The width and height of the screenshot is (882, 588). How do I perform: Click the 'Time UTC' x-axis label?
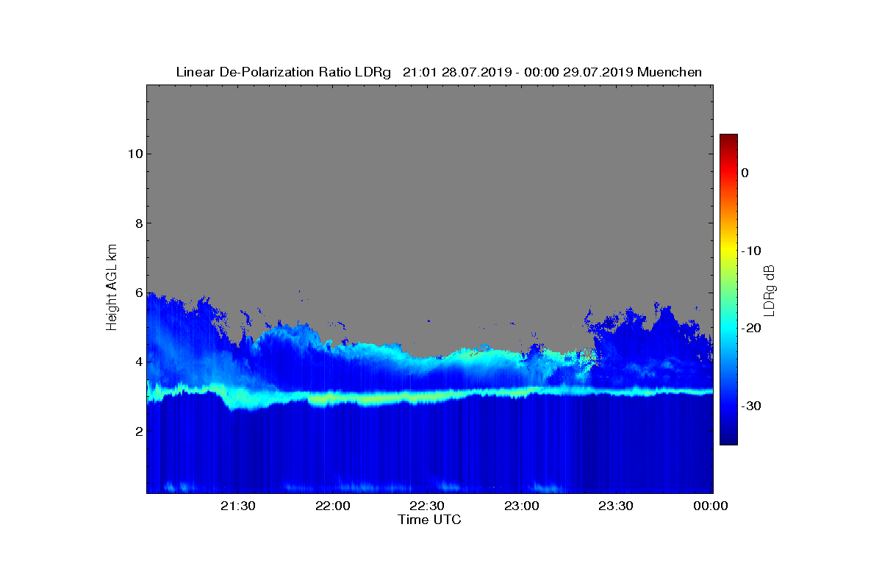tap(430, 520)
